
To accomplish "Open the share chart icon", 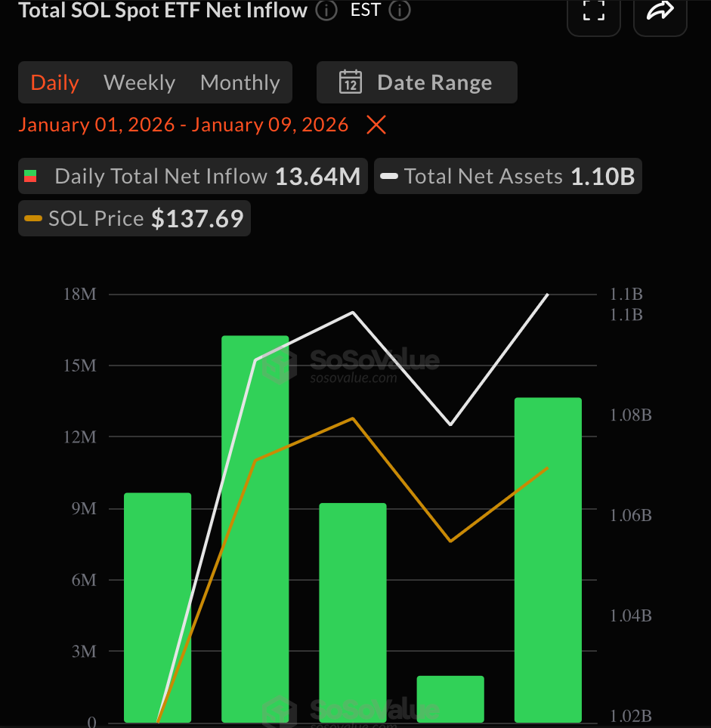I will (660, 11).
